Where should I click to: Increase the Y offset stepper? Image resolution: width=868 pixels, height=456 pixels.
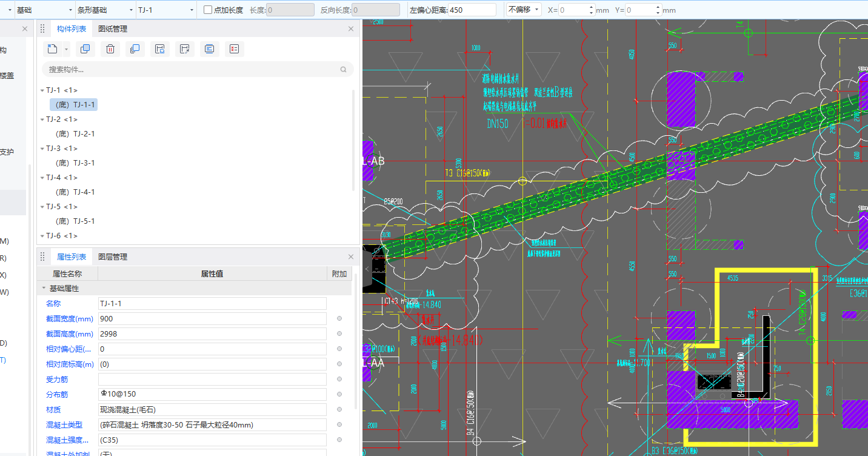[x=659, y=7]
